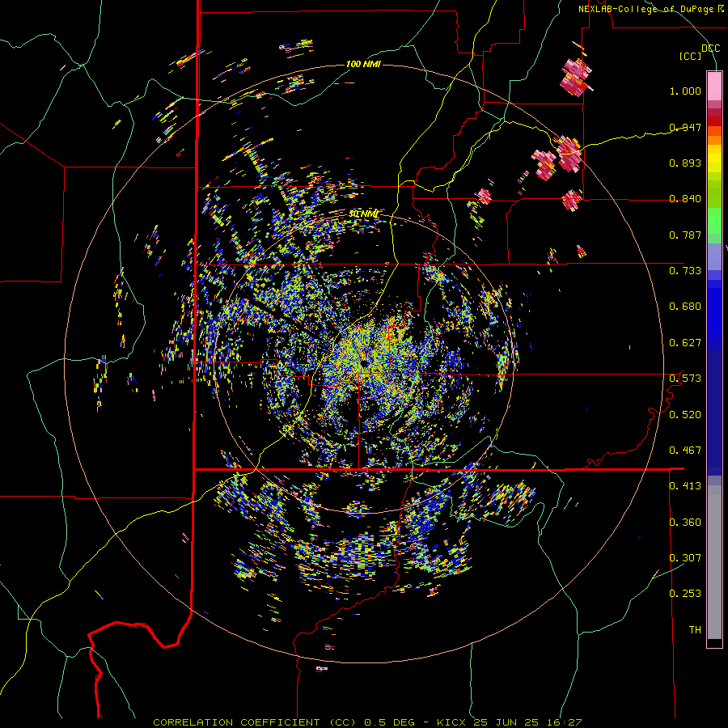Viewport: 728px width, 728px height.
Task: Click the 0.627 color scale value
Action: tap(685, 343)
